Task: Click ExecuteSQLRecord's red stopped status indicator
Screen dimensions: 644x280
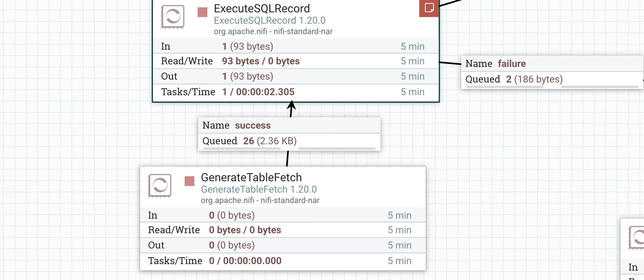Action: [x=203, y=12]
